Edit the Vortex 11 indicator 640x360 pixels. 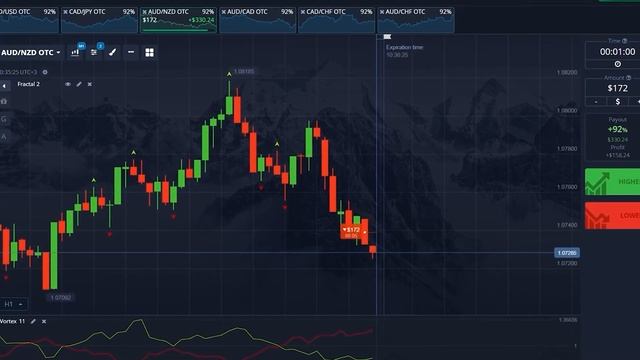33,322
